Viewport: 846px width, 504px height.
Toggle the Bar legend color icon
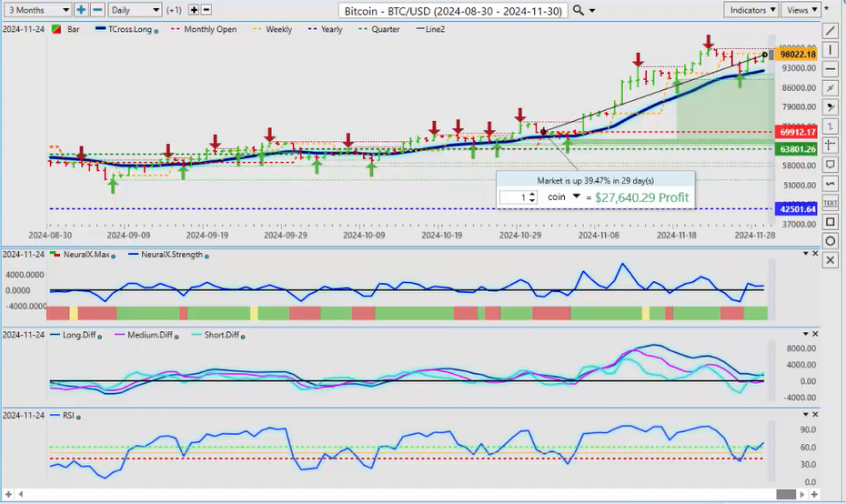coord(56,29)
